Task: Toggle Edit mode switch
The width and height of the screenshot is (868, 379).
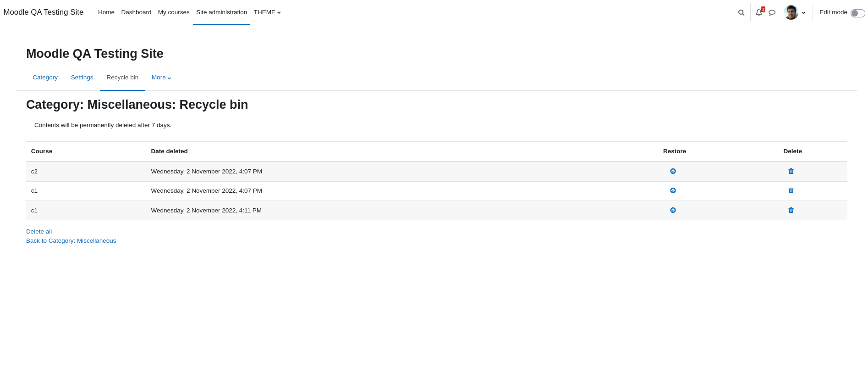Action: (x=857, y=13)
